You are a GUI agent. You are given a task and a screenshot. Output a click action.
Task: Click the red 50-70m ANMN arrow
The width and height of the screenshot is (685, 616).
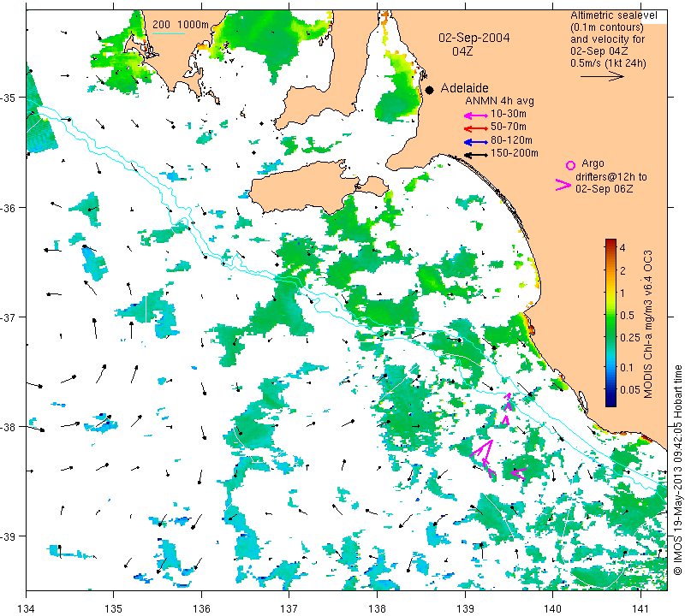click(x=476, y=128)
